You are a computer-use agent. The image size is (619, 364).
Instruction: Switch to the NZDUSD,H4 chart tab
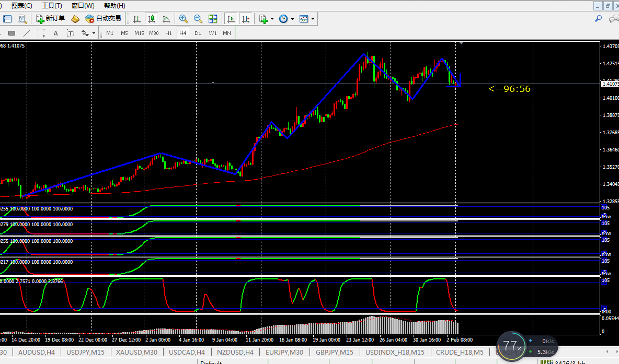(235, 352)
